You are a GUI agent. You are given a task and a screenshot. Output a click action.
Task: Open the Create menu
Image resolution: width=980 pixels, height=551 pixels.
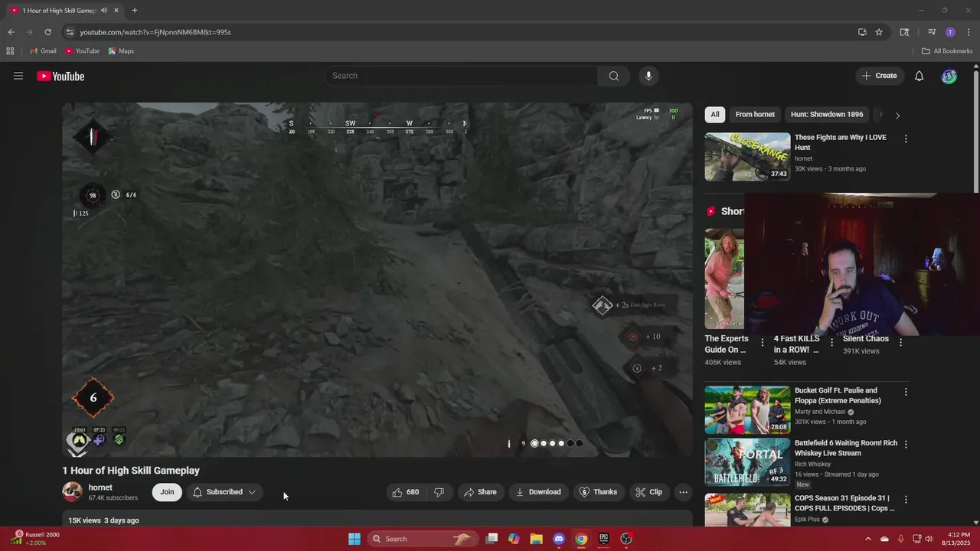879,76
